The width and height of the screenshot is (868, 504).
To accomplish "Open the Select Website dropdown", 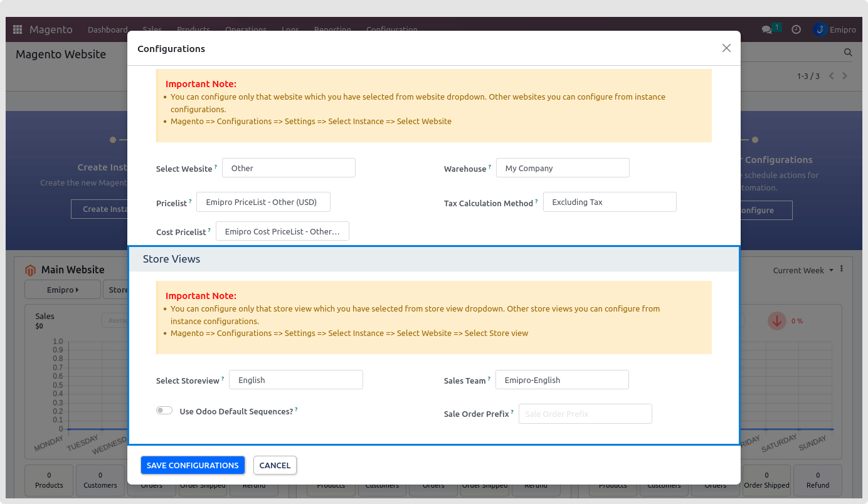I will pos(288,168).
